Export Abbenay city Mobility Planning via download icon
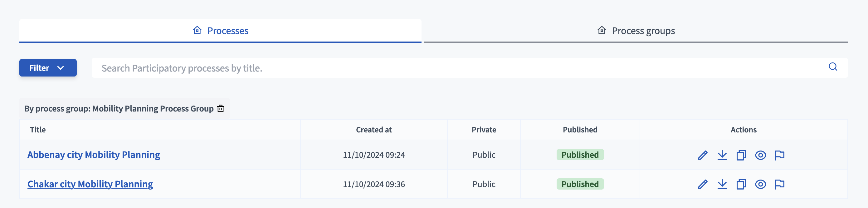This screenshot has width=868, height=208. (722, 155)
